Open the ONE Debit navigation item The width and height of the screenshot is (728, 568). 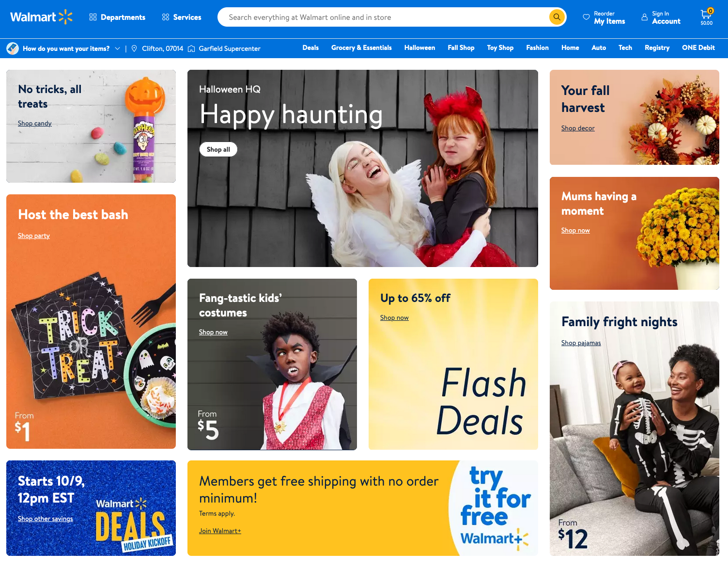698,47
